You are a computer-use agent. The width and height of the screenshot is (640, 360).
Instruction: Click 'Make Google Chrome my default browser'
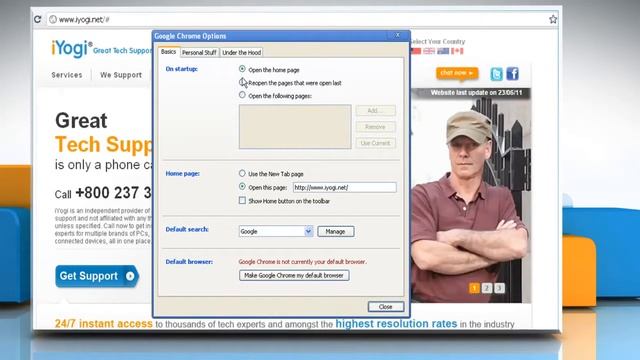[x=294, y=276]
